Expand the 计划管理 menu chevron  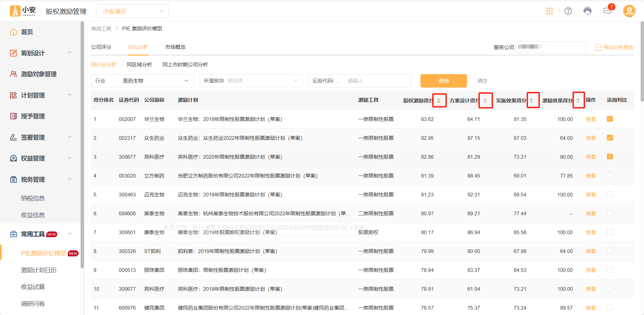[70, 95]
